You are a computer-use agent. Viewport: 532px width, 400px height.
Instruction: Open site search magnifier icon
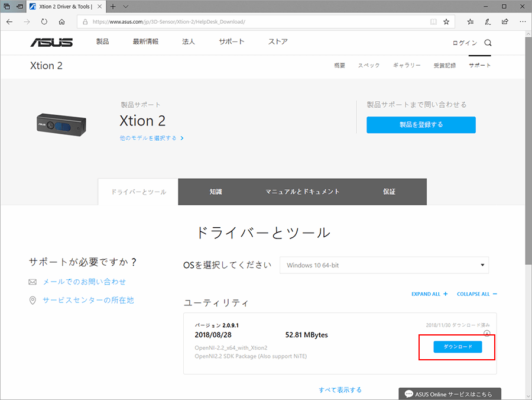[x=488, y=43]
